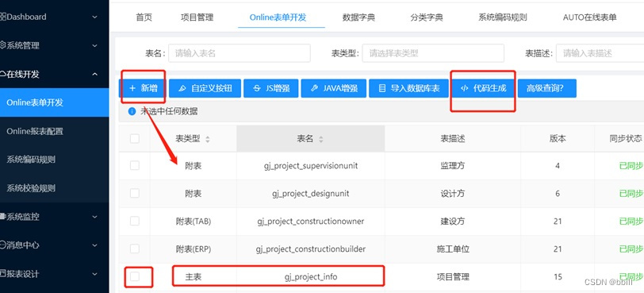The image size is (644, 293).
Task: Open 系统编码规则 in the sidebar
Action: click(x=55, y=160)
